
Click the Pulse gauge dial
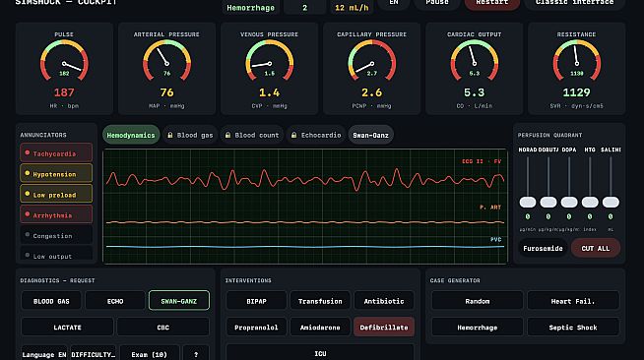coord(64,61)
